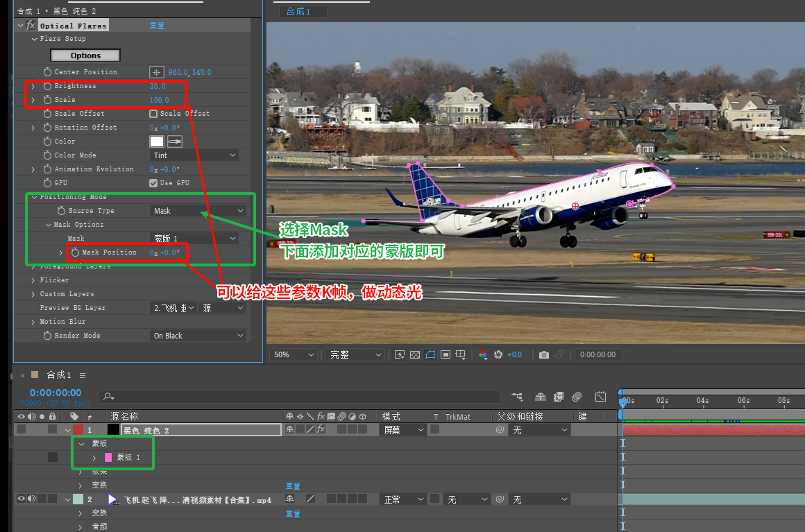The image size is (805, 532).
Task: Close the 合成1 timeline tab
Action: pos(22,375)
